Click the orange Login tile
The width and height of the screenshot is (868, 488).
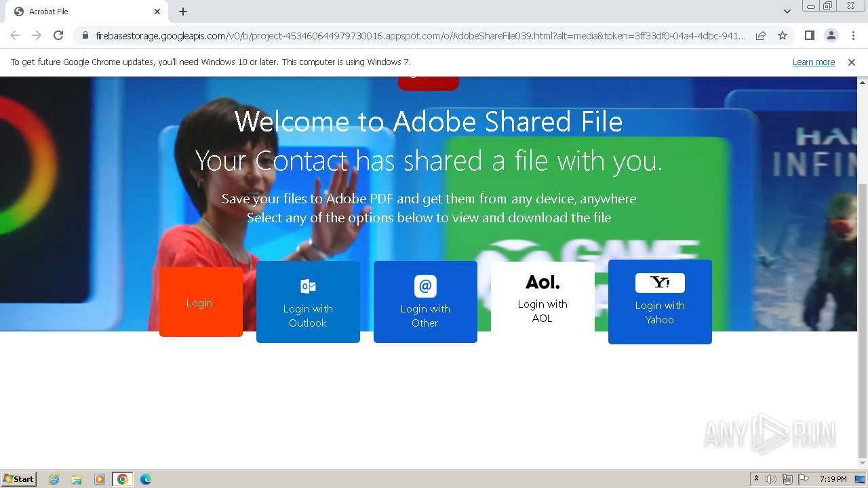(201, 302)
